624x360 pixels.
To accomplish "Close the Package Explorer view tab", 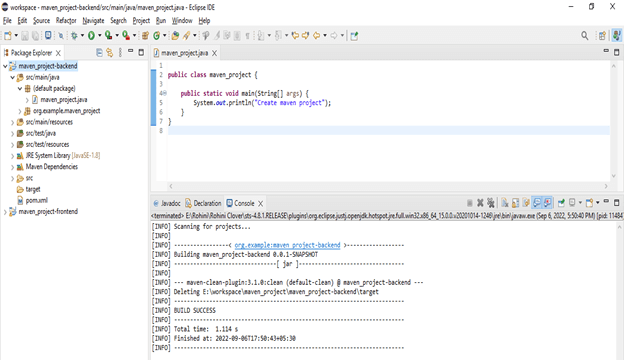I will tap(58, 53).
